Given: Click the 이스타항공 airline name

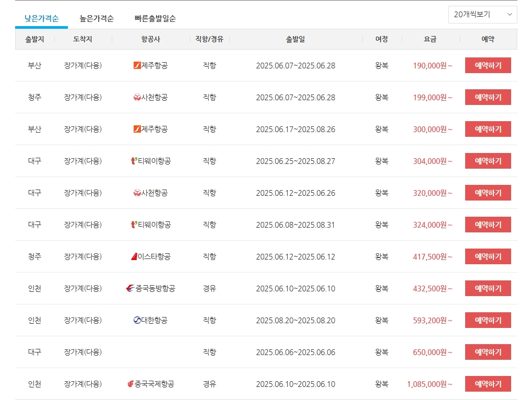Looking at the screenshot, I should click(154, 256).
